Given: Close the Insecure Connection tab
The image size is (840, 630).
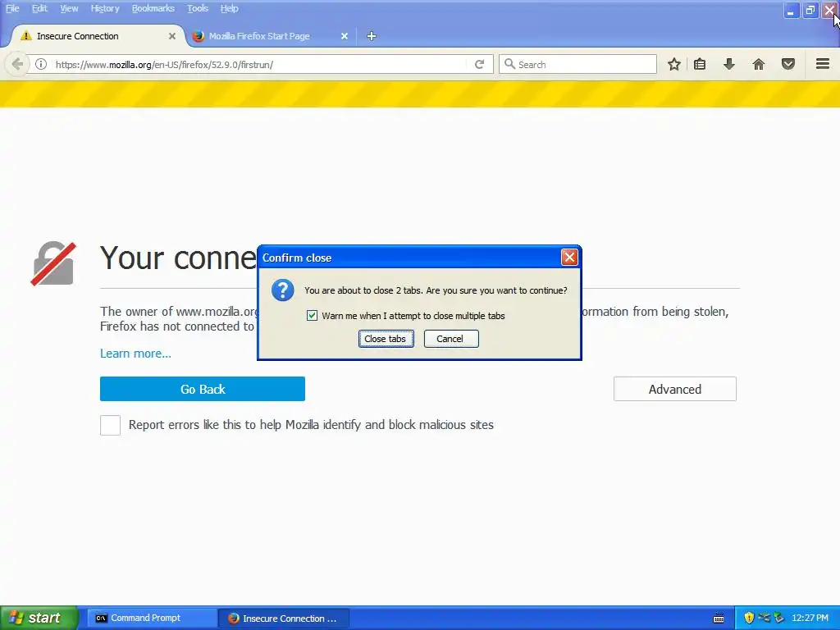Looking at the screenshot, I should (172, 36).
